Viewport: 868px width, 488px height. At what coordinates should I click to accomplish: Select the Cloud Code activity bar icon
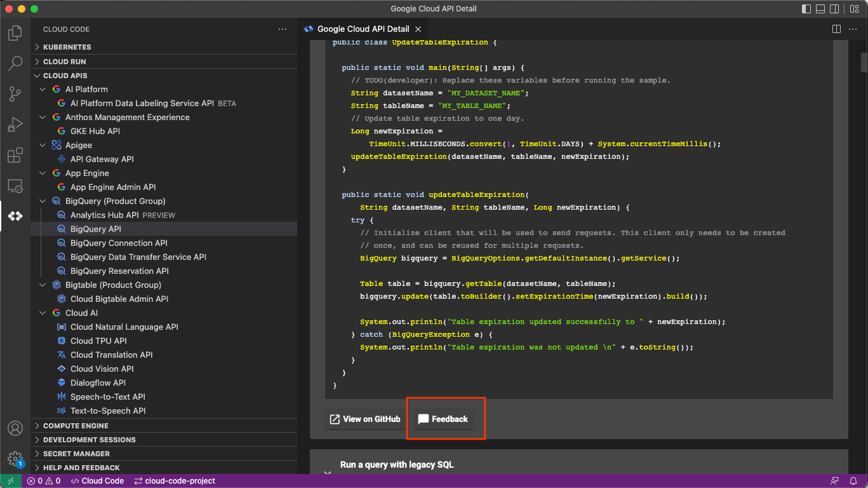click(x=15, y=216)
